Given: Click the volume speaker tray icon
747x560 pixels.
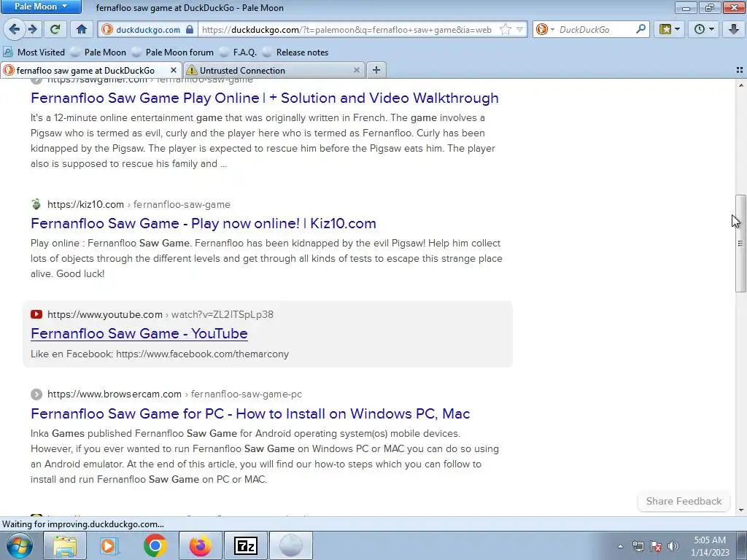Looking at the screenshot, I should pyautogui.click(x=673, y=546).
